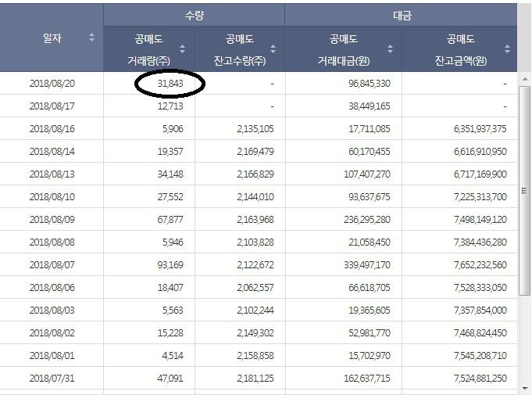
Task: Click balance quantity 2,169,479
Action: [255, 152]
